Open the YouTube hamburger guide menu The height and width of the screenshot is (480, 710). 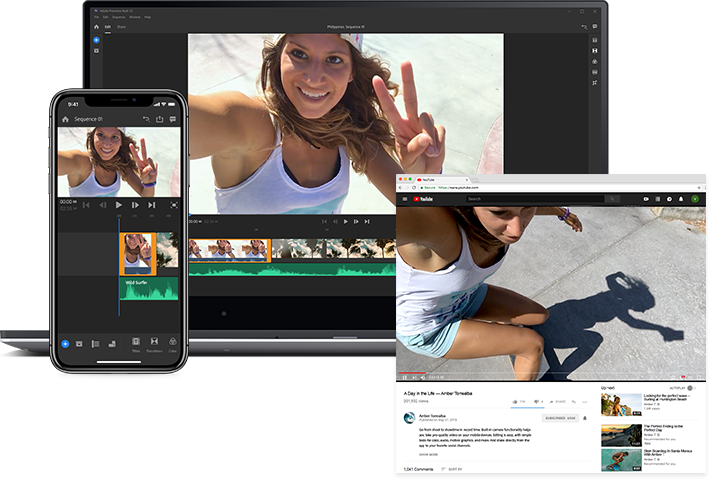click(x=405, y=199)
